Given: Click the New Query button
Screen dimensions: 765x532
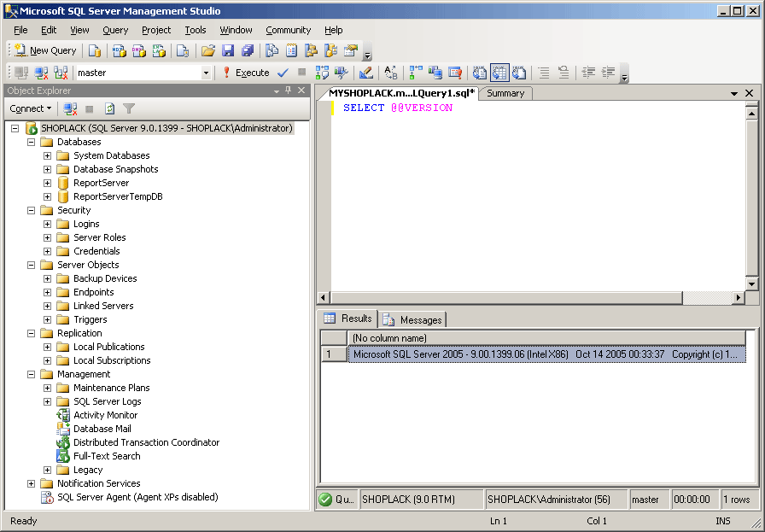Looking at the screenshot, I should coord(45,50).
